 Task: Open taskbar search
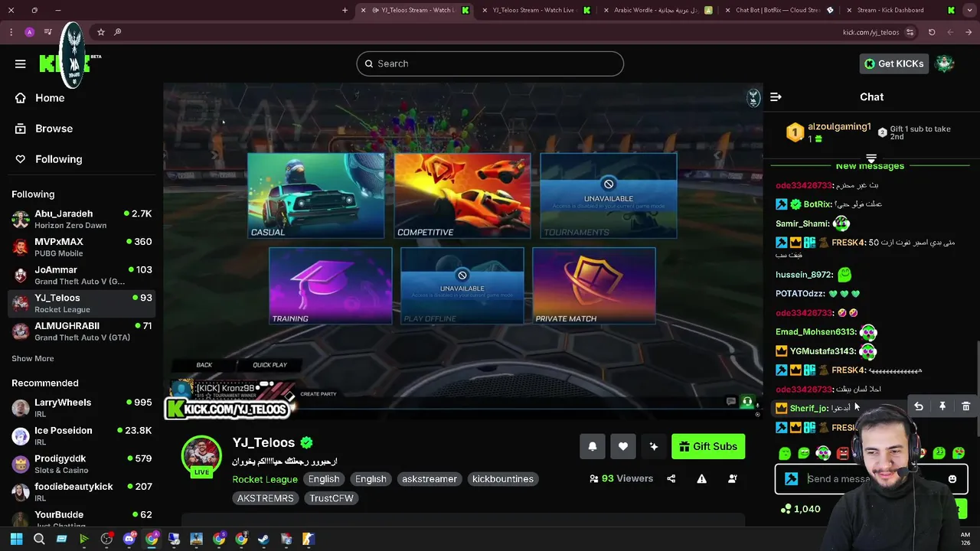tap(39, 539)
